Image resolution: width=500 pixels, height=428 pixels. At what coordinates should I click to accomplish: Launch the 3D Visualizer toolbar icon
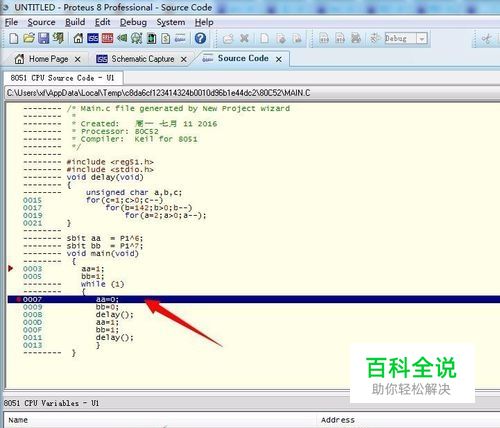122,38
